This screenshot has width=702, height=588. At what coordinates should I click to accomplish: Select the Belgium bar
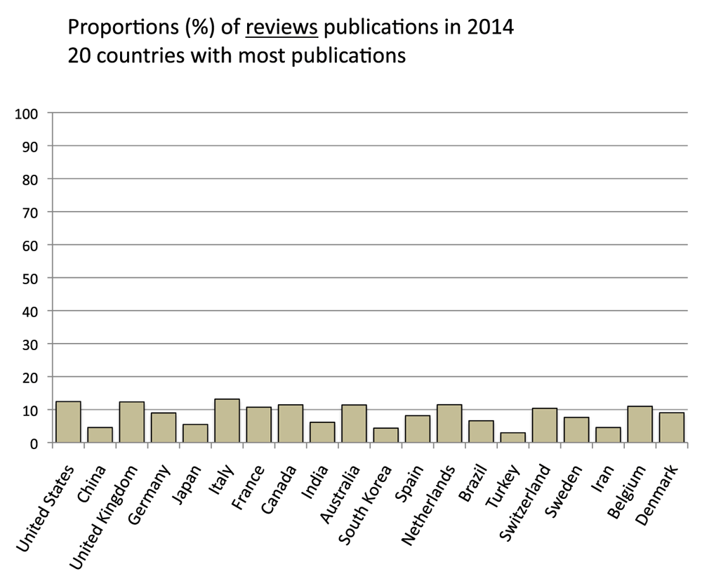coord(640,425)
